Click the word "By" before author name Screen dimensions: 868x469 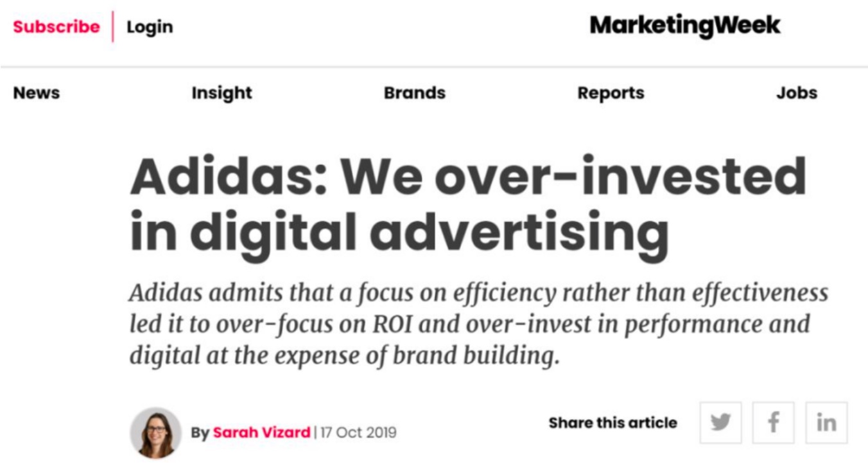tap(200, 432)
